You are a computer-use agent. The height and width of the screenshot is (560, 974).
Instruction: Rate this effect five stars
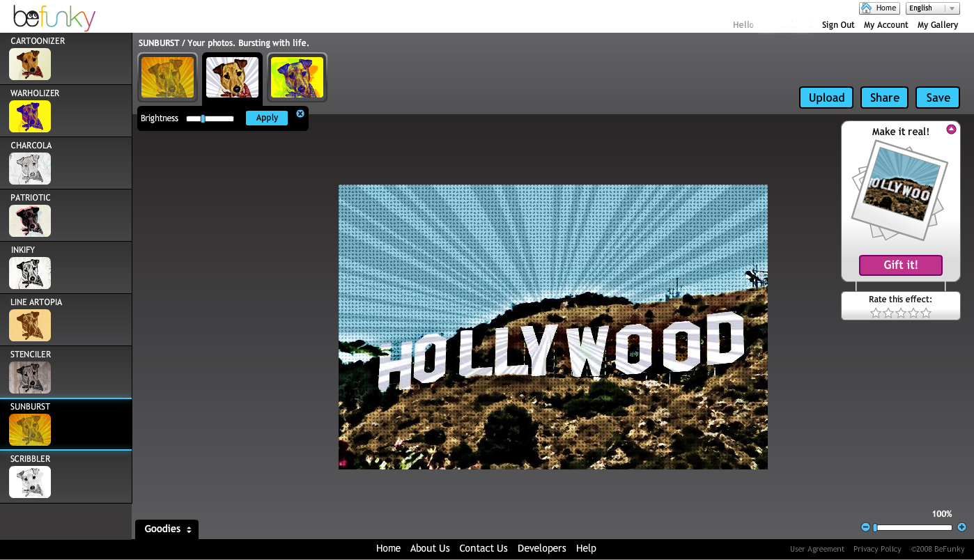pyautogui.click(x=926, y=313)
